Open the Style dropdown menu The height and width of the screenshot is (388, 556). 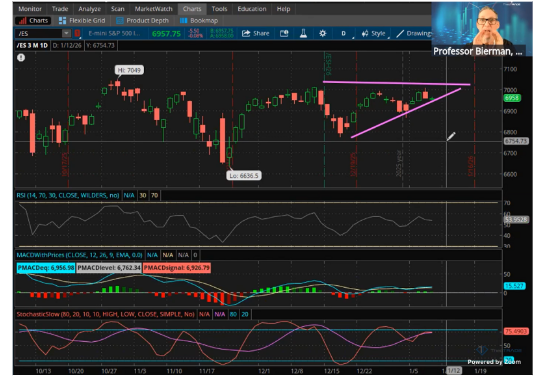click(x=373, y=33)
